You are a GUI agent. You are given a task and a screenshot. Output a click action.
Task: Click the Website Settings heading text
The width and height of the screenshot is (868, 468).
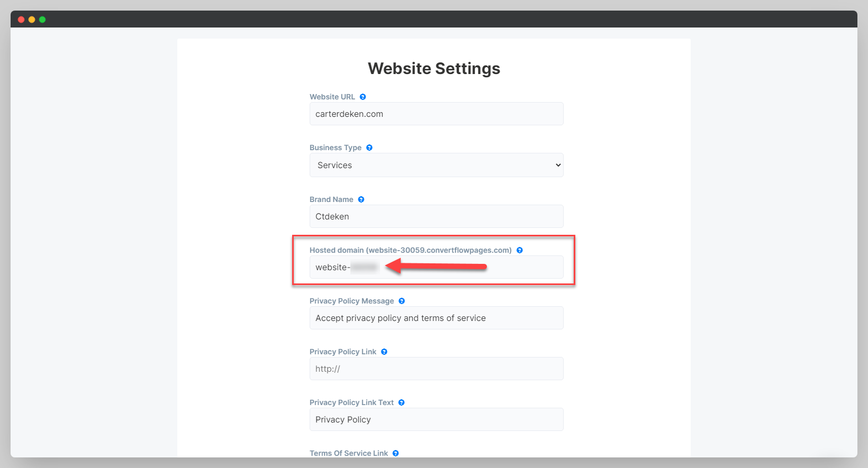pyautogui.click(x=434, y=69)
